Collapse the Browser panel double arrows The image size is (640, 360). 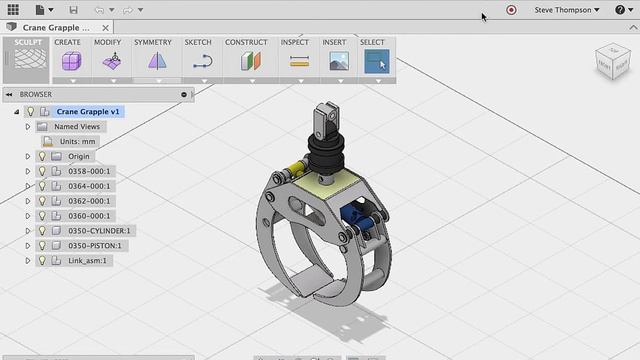(x=9, y=94)
